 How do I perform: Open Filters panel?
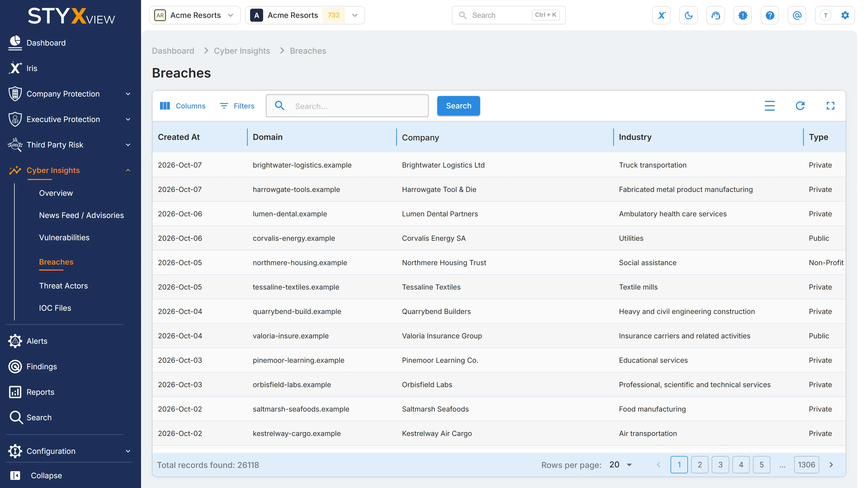coord(237,106)
